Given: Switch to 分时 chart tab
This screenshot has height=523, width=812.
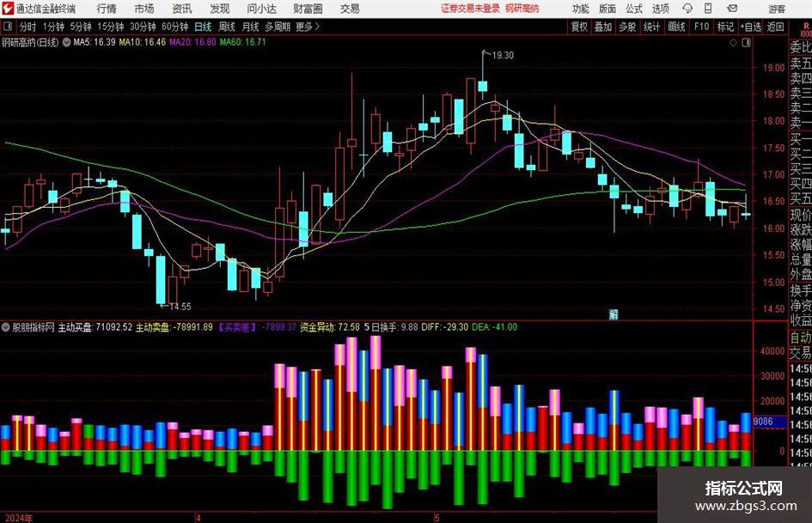Looking at the screenshot, I should tap(27, 27).
